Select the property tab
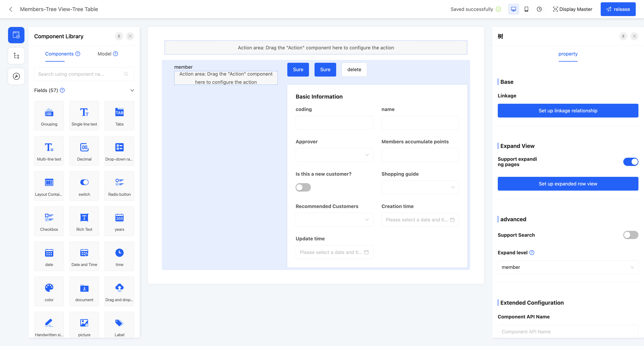 [568, 54]
